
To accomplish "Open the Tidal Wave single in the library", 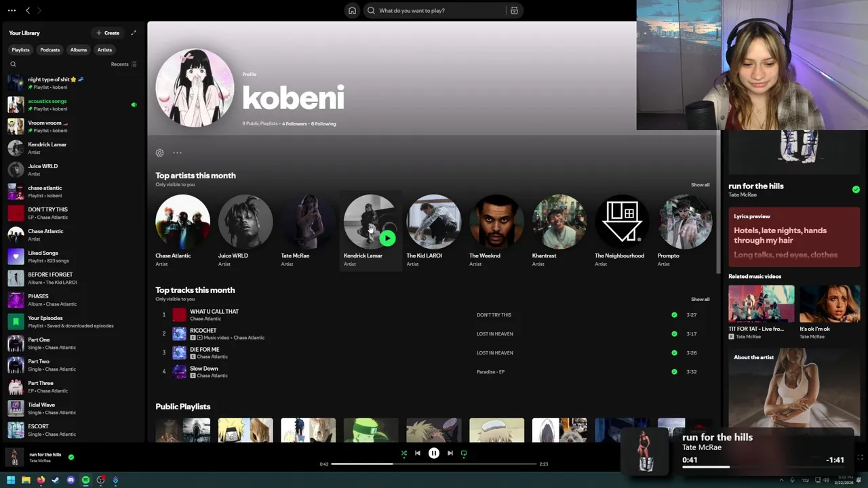I will [x=73, y=409].
